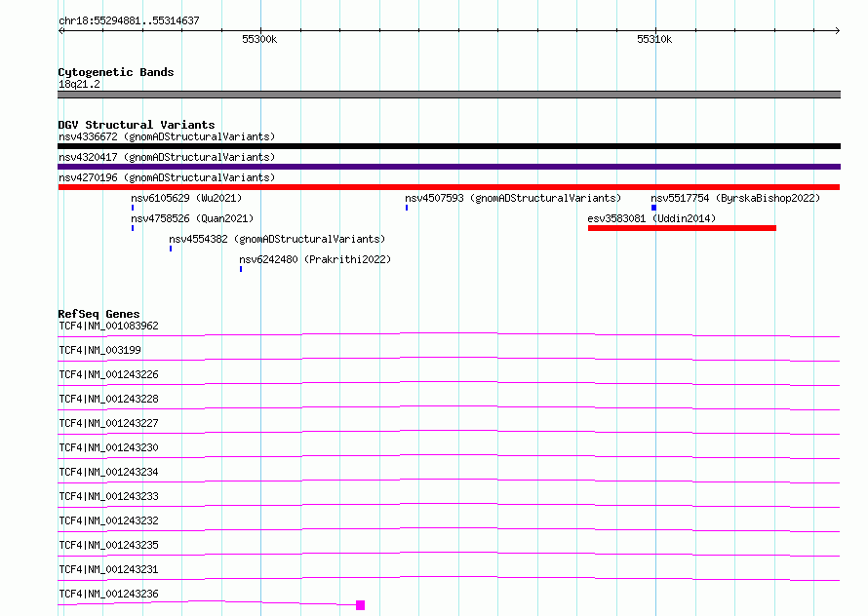Click the black nsv4336672 variant bar

[449, 146]
